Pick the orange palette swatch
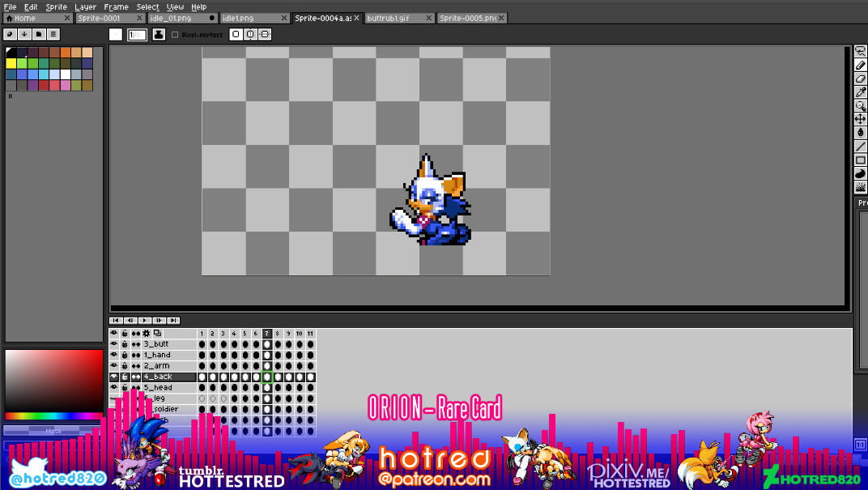 coord(66,53)
